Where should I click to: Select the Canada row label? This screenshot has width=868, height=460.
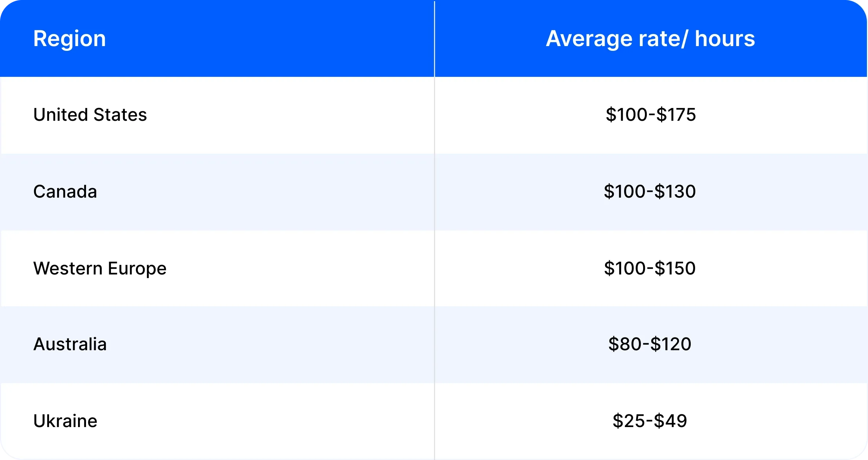click(x=65, y=191)
